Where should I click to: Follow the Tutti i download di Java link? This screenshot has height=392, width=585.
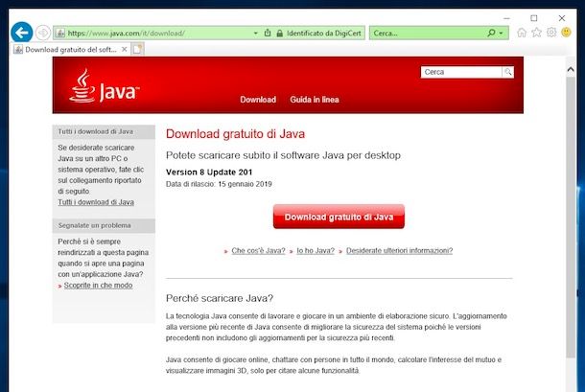pos(96,202)
